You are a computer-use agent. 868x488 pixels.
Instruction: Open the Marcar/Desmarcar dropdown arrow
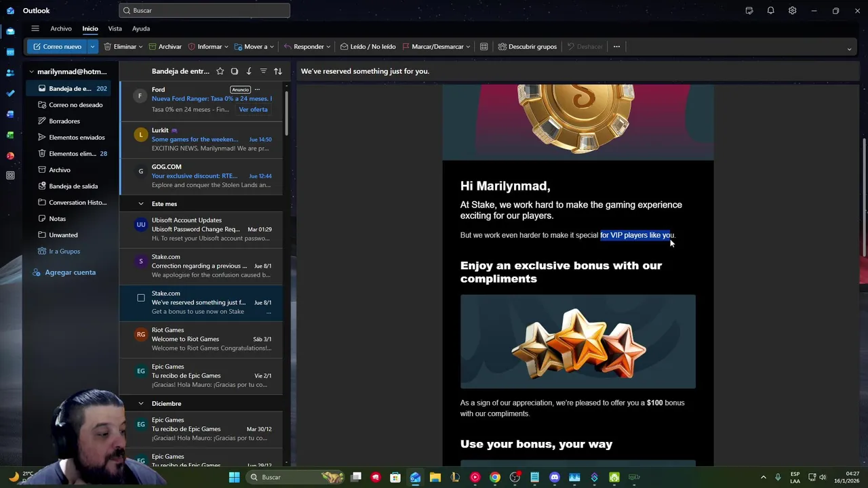[468, 47]
